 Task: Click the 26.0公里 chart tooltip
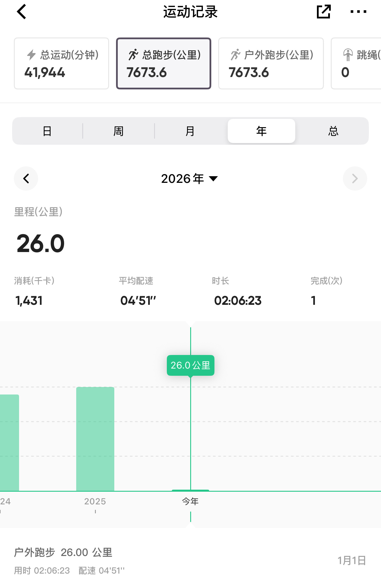point(190,365)
